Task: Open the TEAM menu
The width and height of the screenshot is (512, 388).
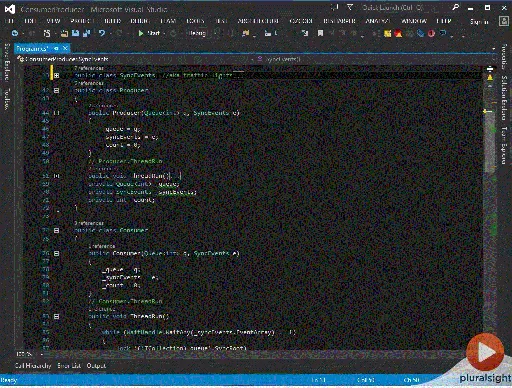Action: (x=168, y=21)
